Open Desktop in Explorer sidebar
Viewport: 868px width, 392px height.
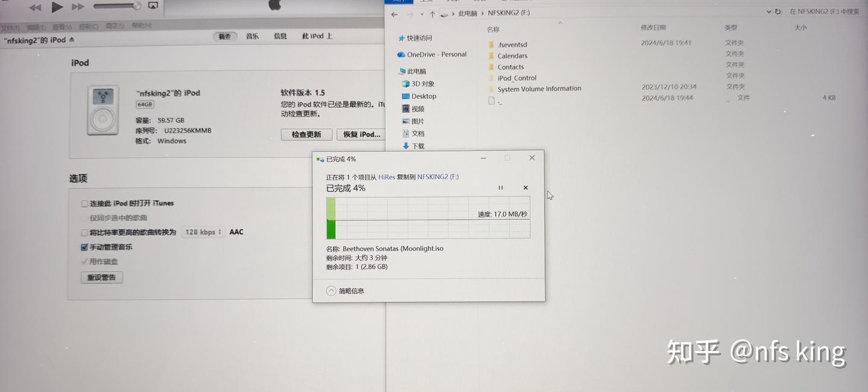coord(419,96)
